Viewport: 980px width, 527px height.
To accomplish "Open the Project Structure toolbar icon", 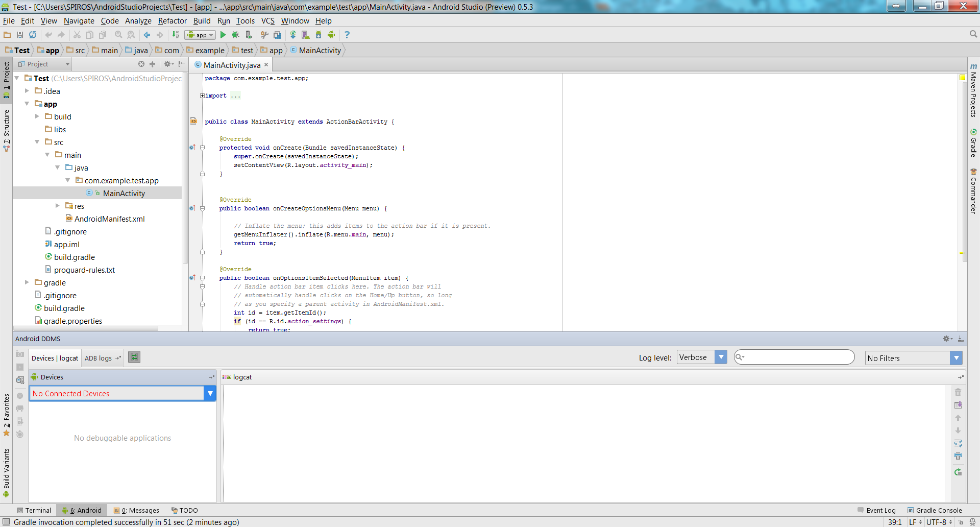I will (x=277, y=35).
